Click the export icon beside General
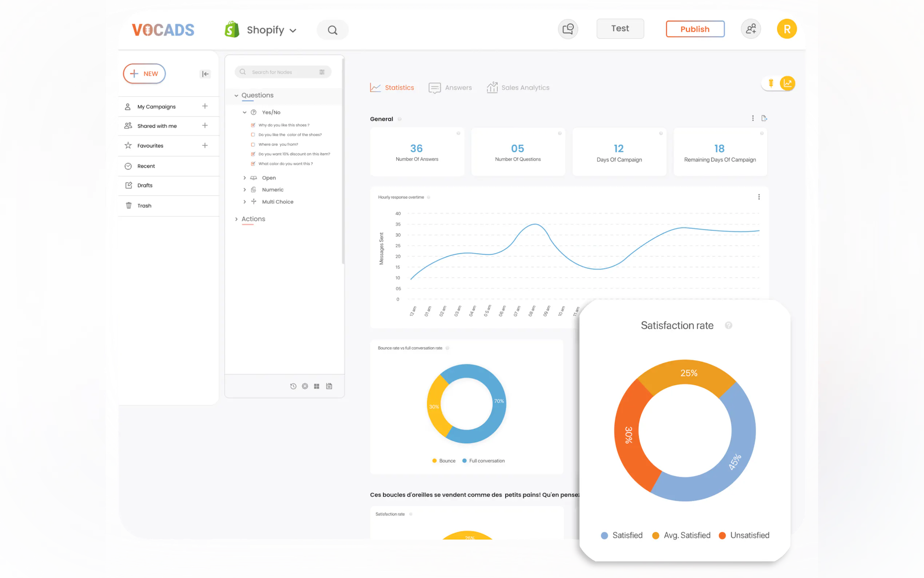Viewport: 924px width, 578px height. pos(764,118)
